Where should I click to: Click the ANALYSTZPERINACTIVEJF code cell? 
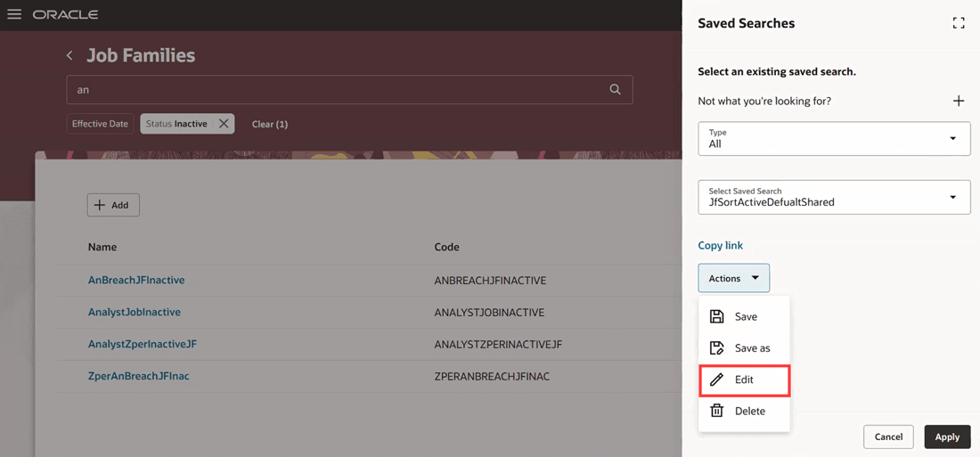click(500, 345)
